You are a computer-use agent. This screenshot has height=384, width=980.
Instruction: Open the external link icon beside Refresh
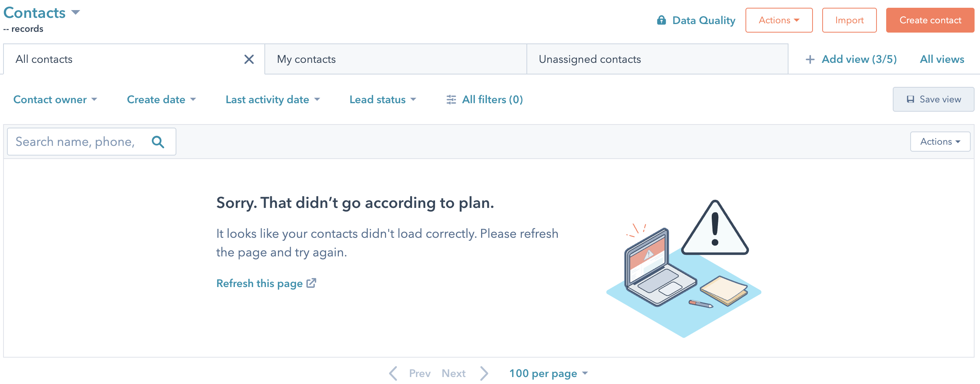(311, 283)
